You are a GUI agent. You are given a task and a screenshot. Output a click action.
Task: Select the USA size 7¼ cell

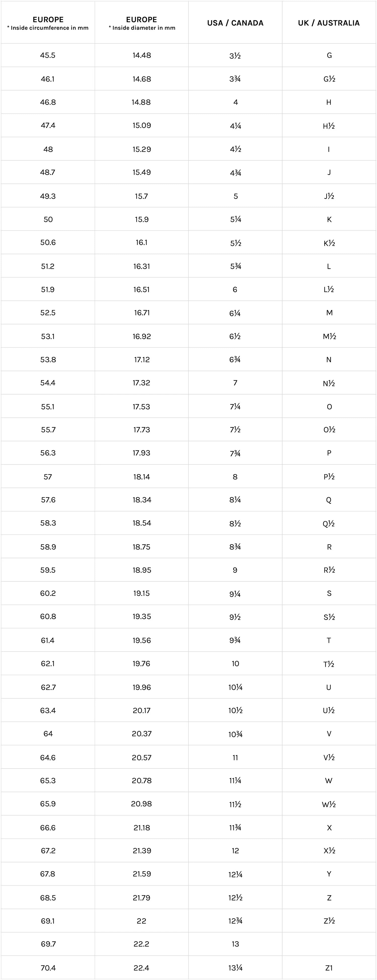[235, 407]
